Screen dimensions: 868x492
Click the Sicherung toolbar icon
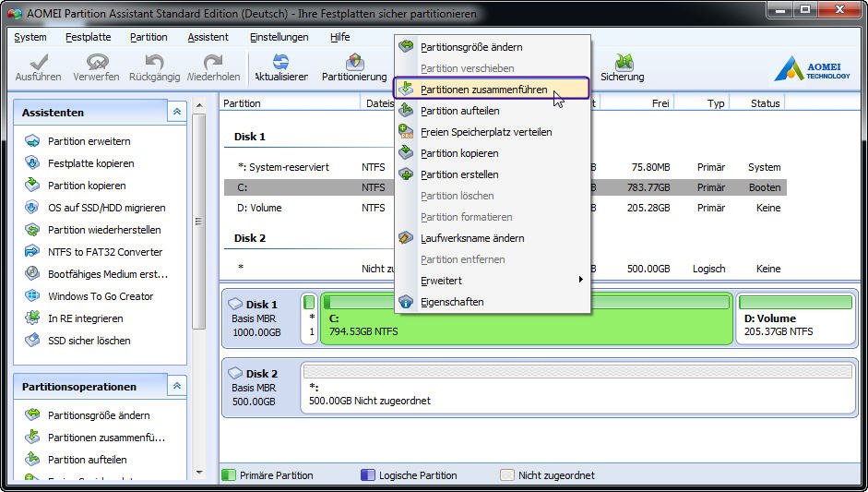click(624, 62)
